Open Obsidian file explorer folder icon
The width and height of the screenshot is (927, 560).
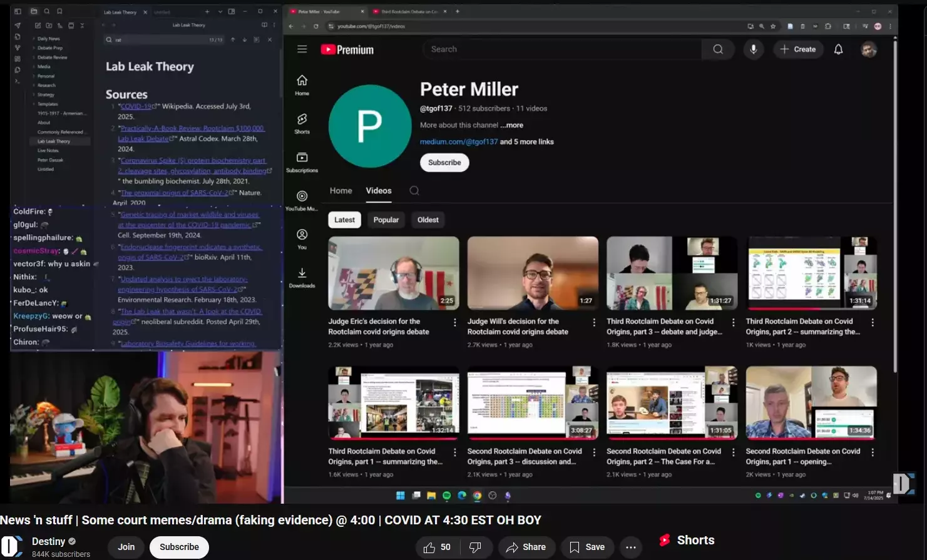click(34, 11)
